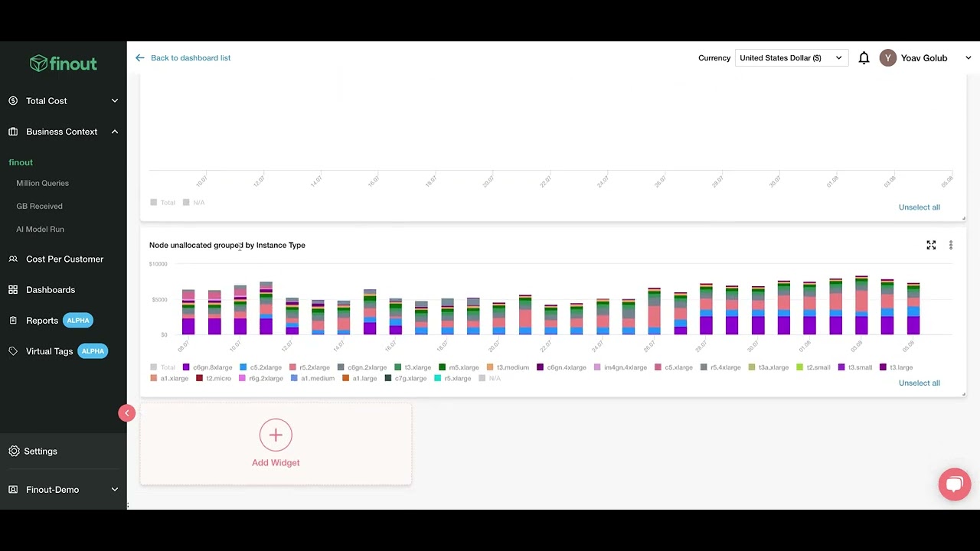Click the plus icon to add widget
This screenshot has width=980, height=551.
(276, 435)
